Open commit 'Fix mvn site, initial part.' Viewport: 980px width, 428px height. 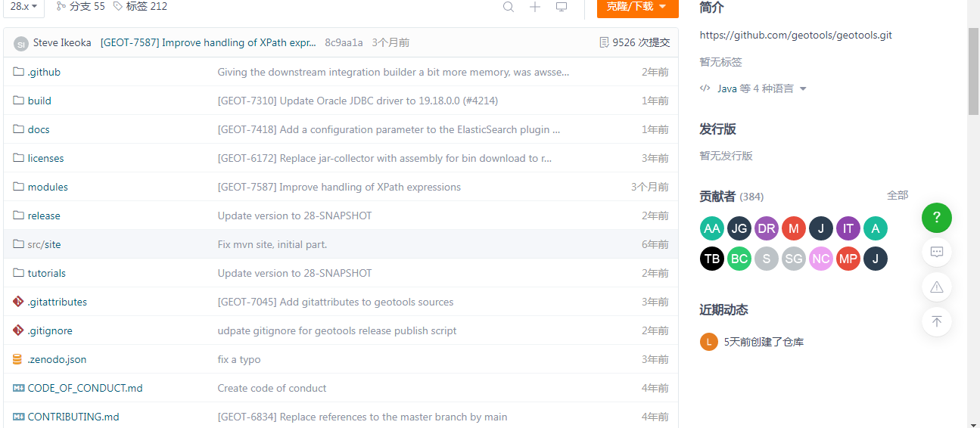coord(272,244)
